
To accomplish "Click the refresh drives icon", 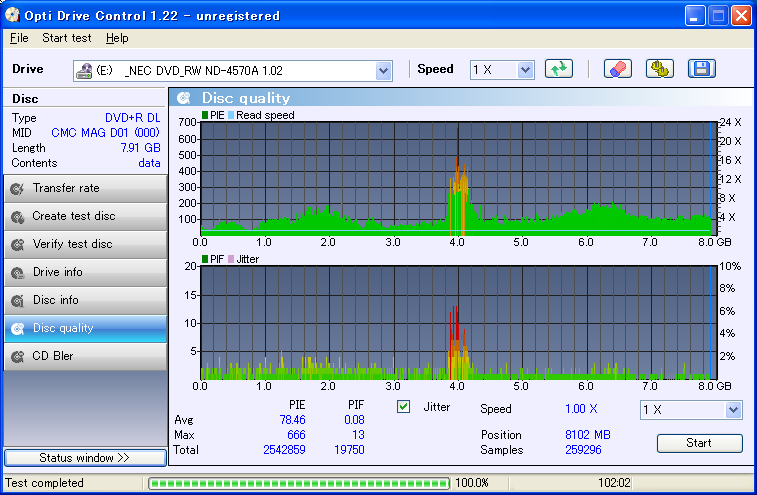I will pos(559,69).
